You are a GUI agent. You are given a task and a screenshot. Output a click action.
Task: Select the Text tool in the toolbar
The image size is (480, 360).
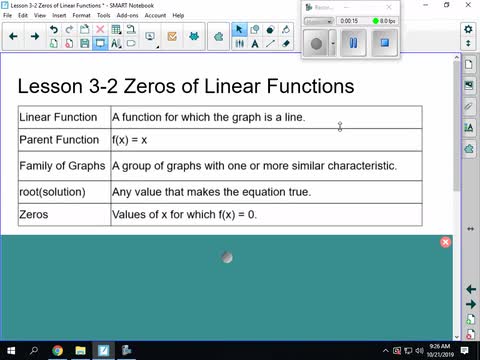click(255, 44)
